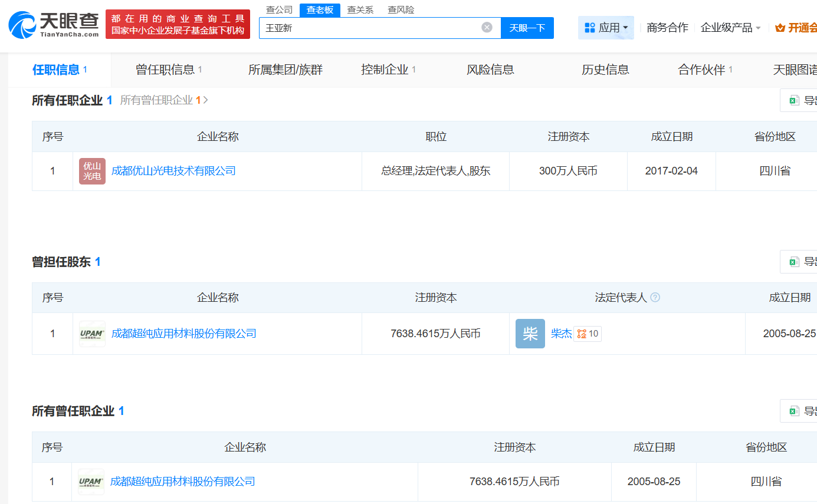This screenshot has height=504, width=817.
Task: Click the Tianyancha logo
Action: coord(54,25)
